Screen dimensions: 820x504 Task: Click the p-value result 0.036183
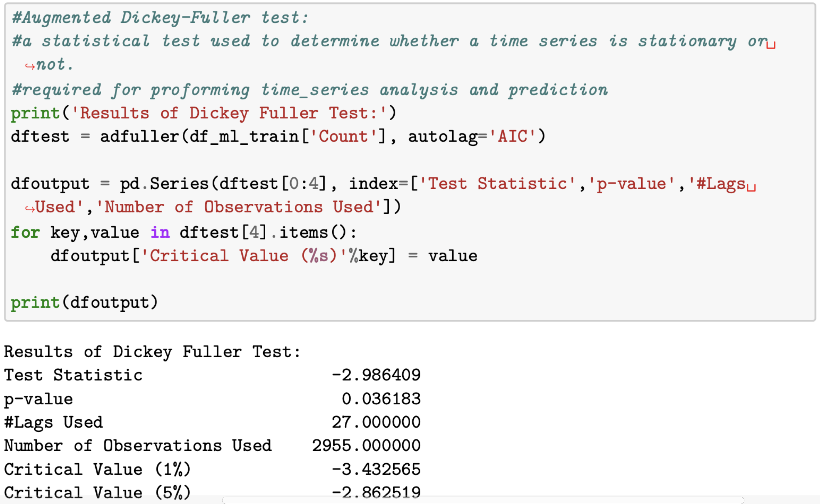[381, 399]
